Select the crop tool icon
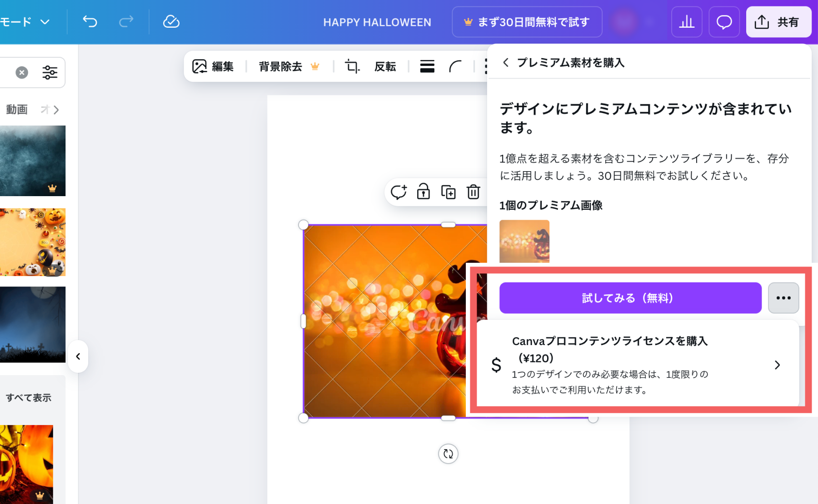Screen dimensions: 818x504 (x=352, y=66)
